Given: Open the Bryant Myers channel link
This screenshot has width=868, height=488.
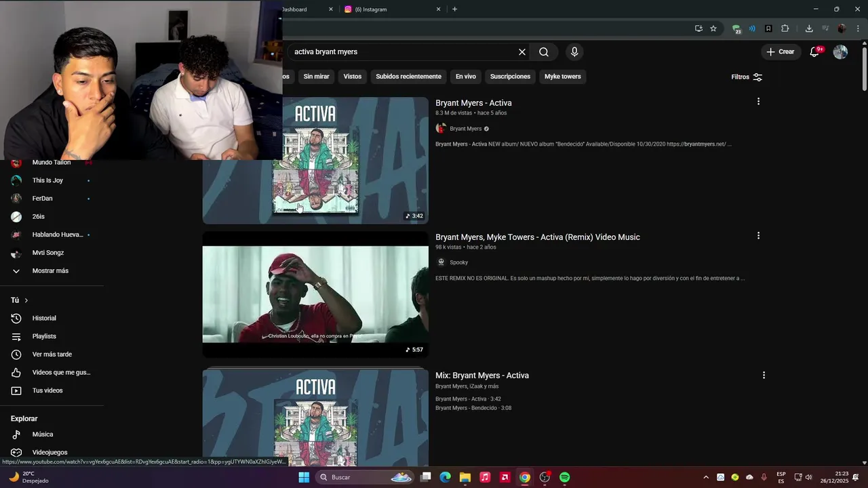Looking at the screenshot, I should [x=465, y=129].
